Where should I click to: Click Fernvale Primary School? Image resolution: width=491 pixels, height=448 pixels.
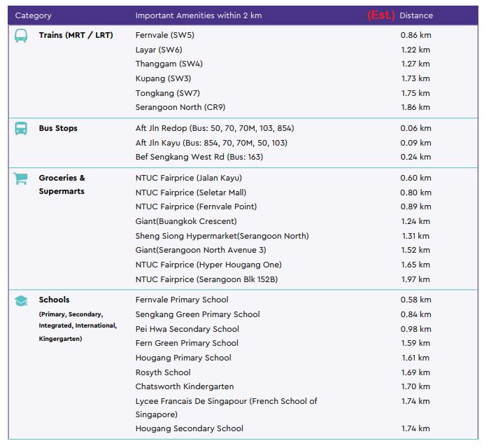click(x=182, y=300)
